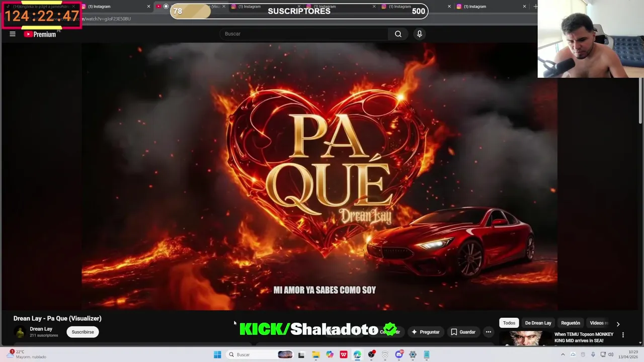Click the YouTube Buscar search field
Image resolution: width=644 pixels, height=362 pixels.
click(x=303, y=34)
